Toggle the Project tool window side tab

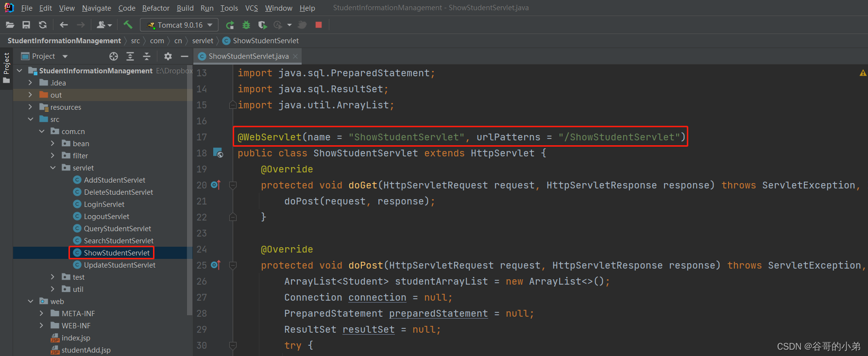6,68
